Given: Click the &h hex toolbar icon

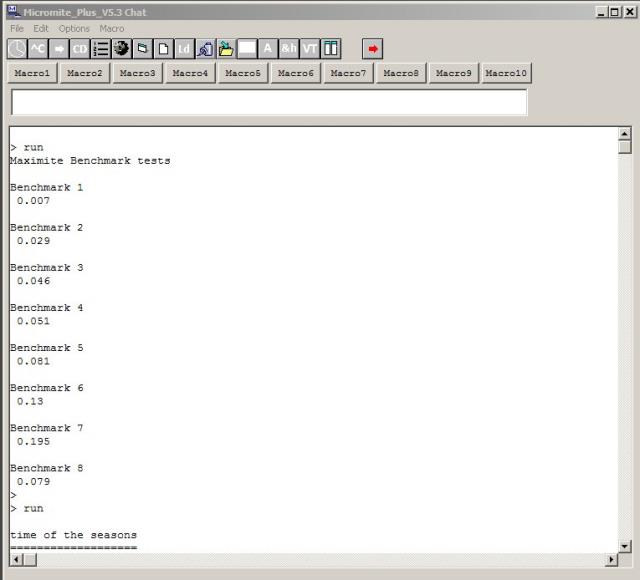Looking at the screenshot, I should click(x=289, y=49).
